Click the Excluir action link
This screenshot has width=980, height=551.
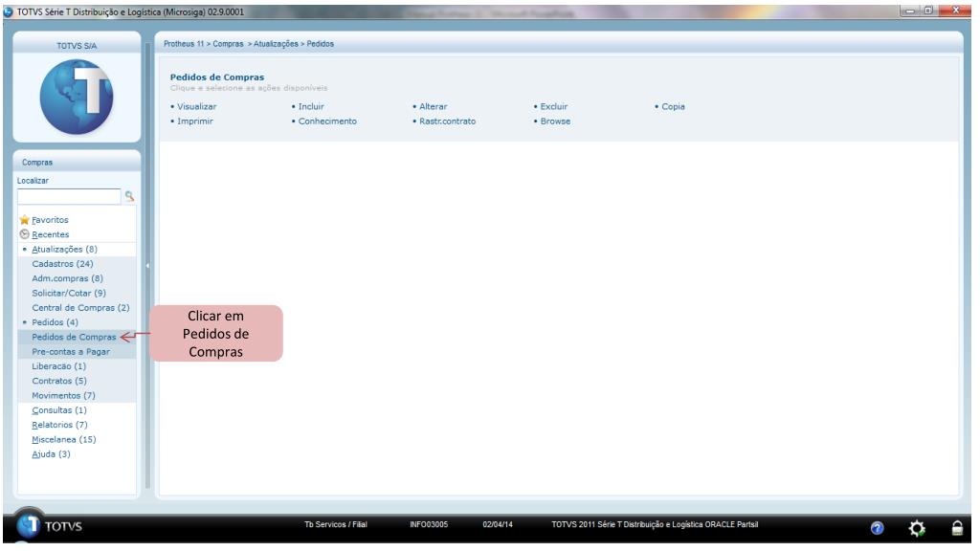[x=554, y=107]
